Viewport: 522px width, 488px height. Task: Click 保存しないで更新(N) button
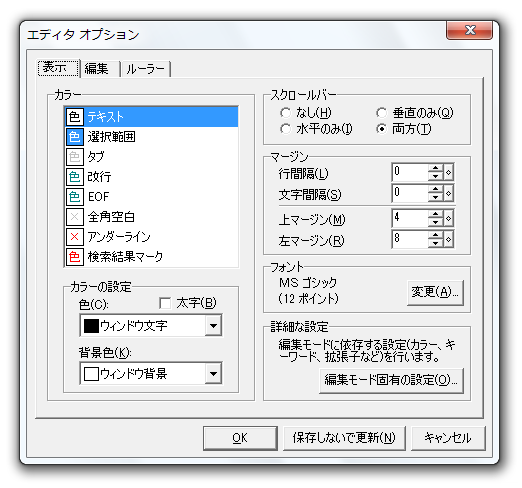pos(344,438)
